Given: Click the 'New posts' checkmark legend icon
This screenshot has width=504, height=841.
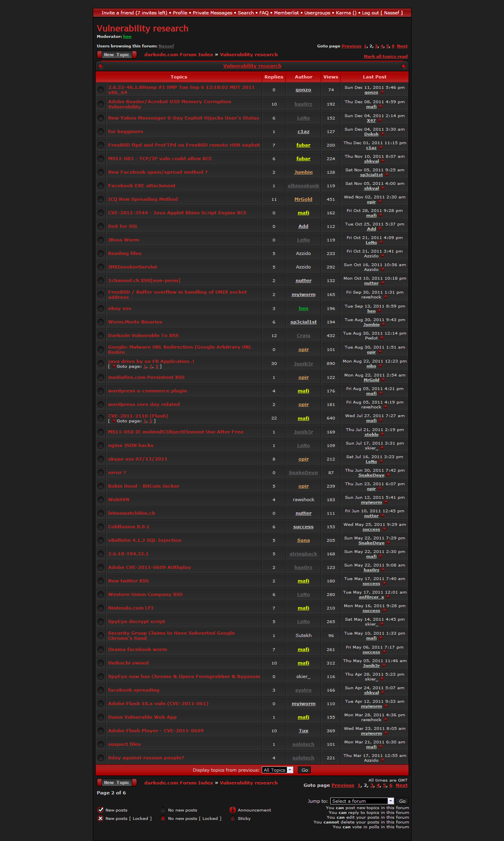Looking at the screenshot, I should (x=100, y=810).
